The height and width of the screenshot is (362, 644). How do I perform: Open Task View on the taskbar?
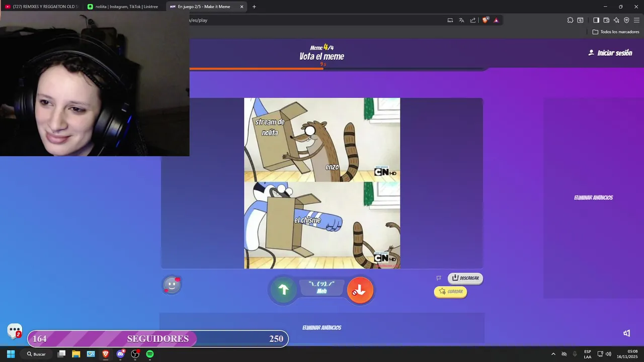[61, 354]
